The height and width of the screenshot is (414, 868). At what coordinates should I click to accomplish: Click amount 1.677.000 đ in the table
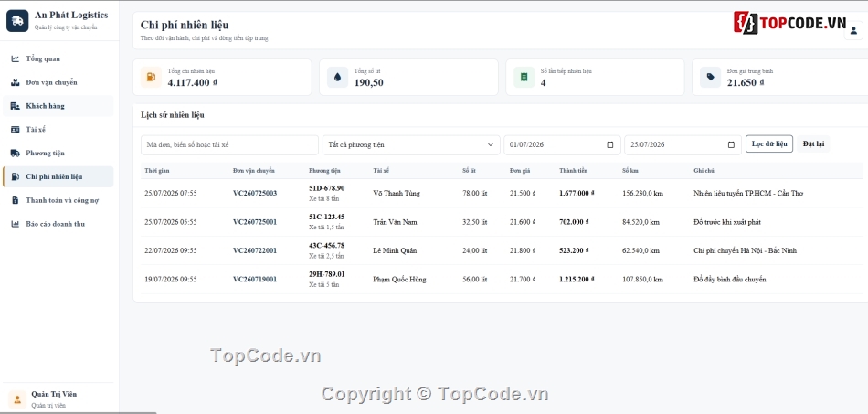[577, 193]
